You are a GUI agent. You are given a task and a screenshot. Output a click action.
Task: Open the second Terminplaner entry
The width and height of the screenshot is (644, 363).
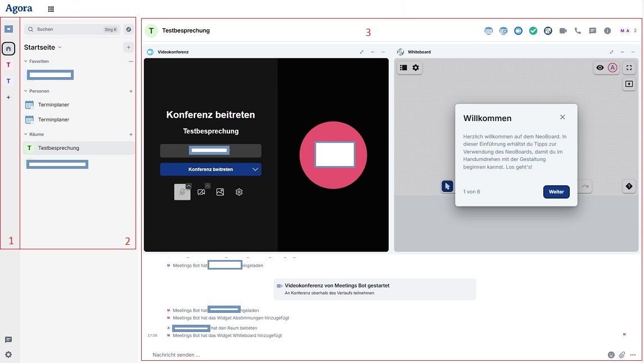(x=78, y=120)
